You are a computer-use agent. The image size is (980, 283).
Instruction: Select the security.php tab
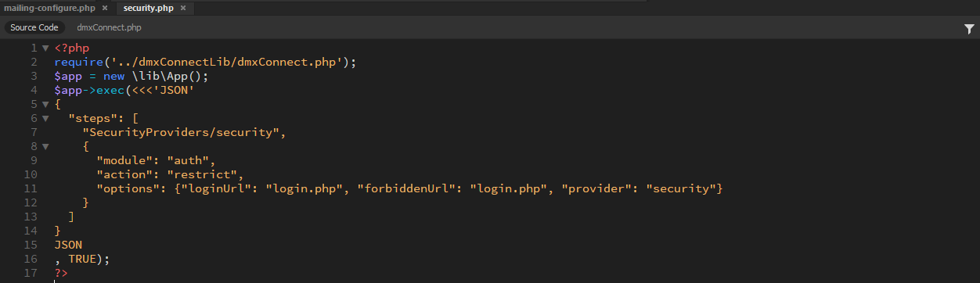click(x=149, y=8)
